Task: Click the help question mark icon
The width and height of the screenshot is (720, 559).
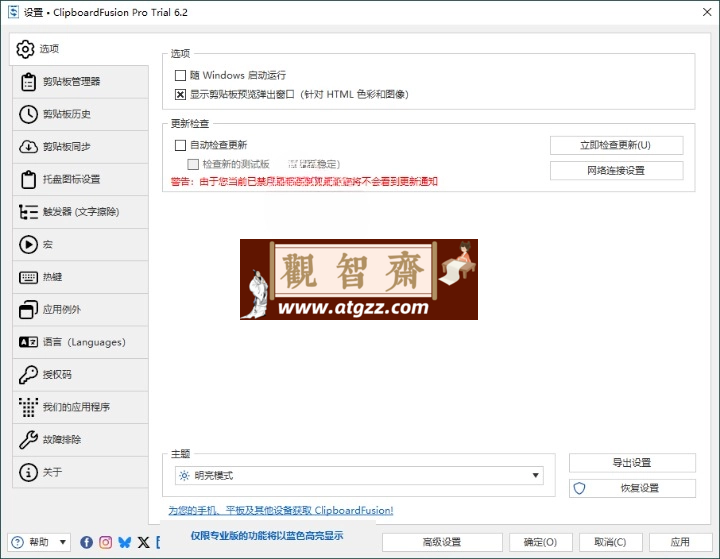Action: pyautogui.click(x=17, y=542)
